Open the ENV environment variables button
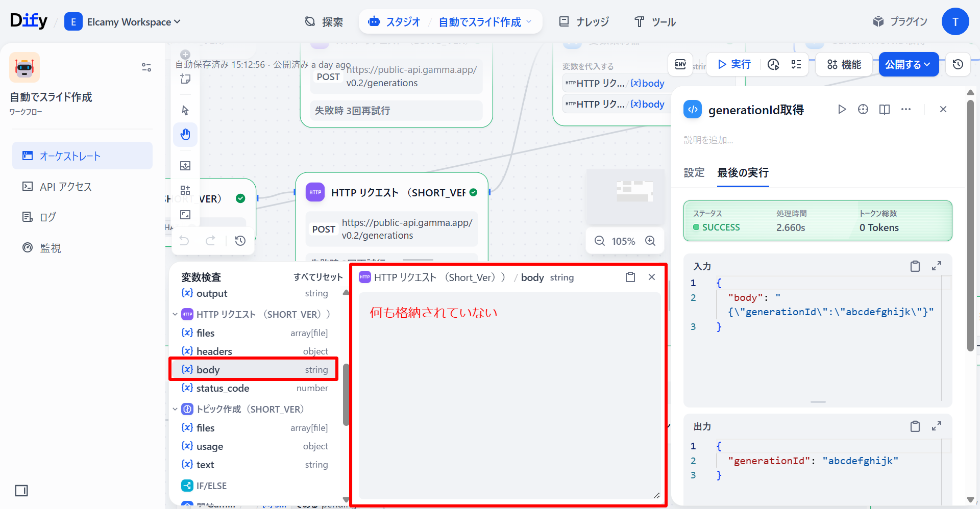This screenshot has width=980, height=509. click(680, 64)
